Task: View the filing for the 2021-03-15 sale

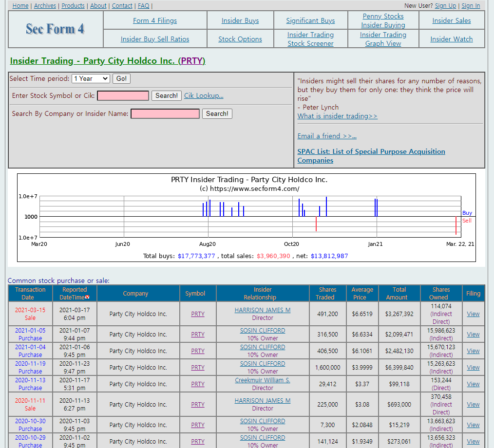Action: pyautogui.click(x=473, y=314)
